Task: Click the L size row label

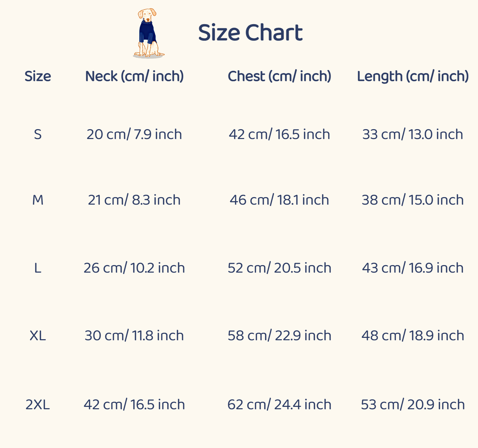Action: 38,268
